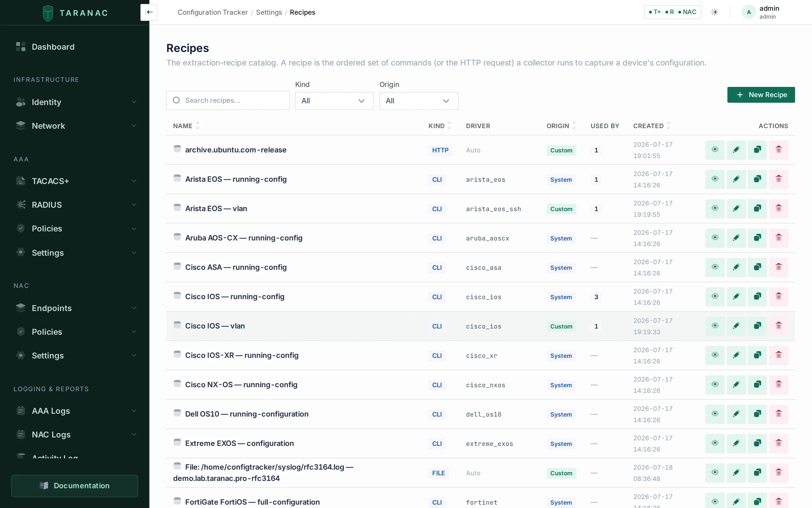Delete the archive.ubuntu.com-release recipe
812x508 pixels.
[778, 150]
